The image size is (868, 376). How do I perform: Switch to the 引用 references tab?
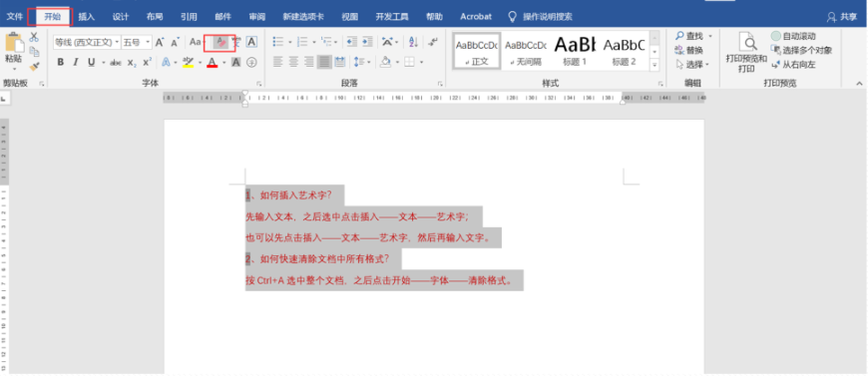click(189, 17)
